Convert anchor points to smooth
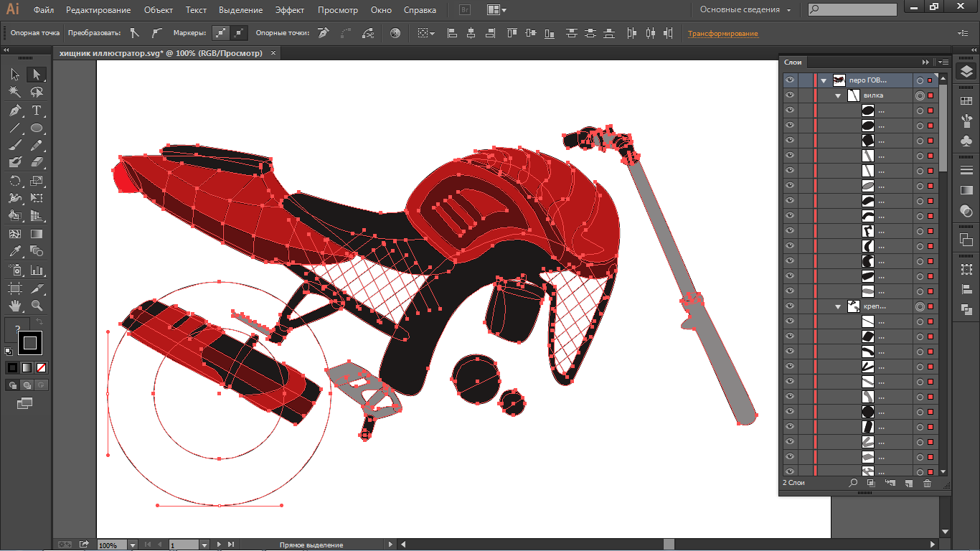 (x=156, y=33)
